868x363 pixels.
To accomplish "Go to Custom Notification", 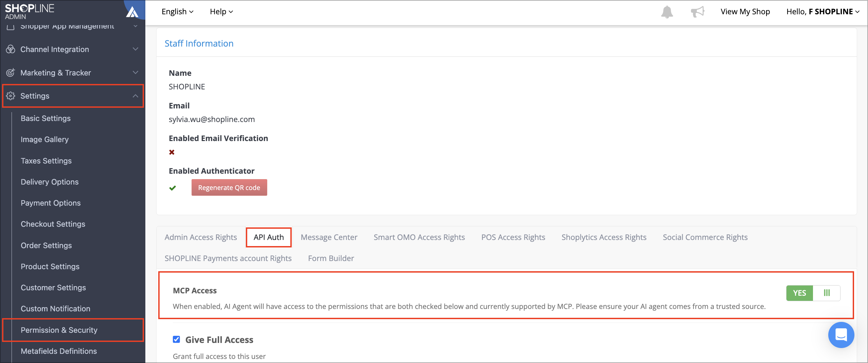I will 55,309.
